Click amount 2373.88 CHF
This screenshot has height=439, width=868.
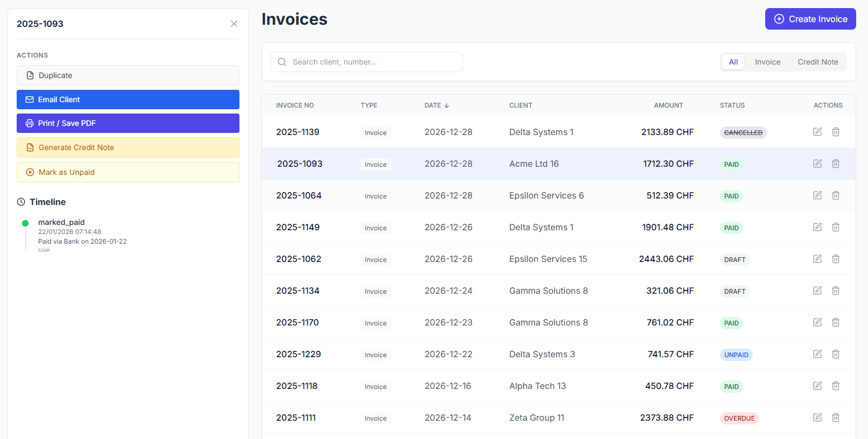(x=667, y=417)
